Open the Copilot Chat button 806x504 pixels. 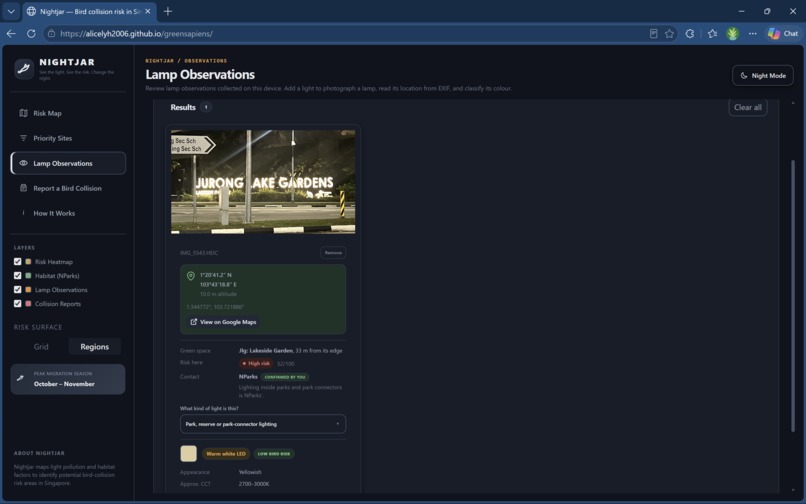pos(783,33)
